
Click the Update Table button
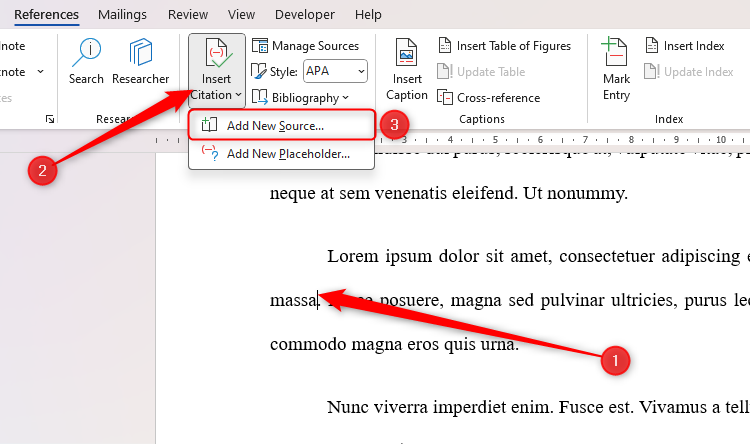(481, 72)
